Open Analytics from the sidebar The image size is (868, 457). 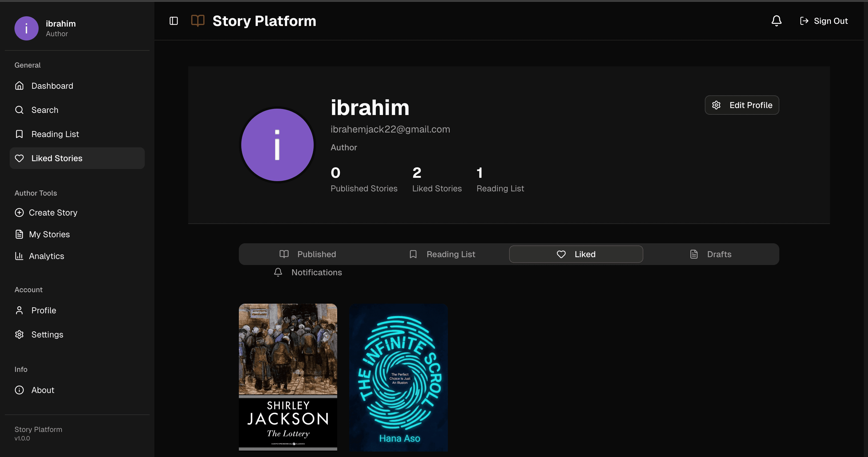(46, 256)
